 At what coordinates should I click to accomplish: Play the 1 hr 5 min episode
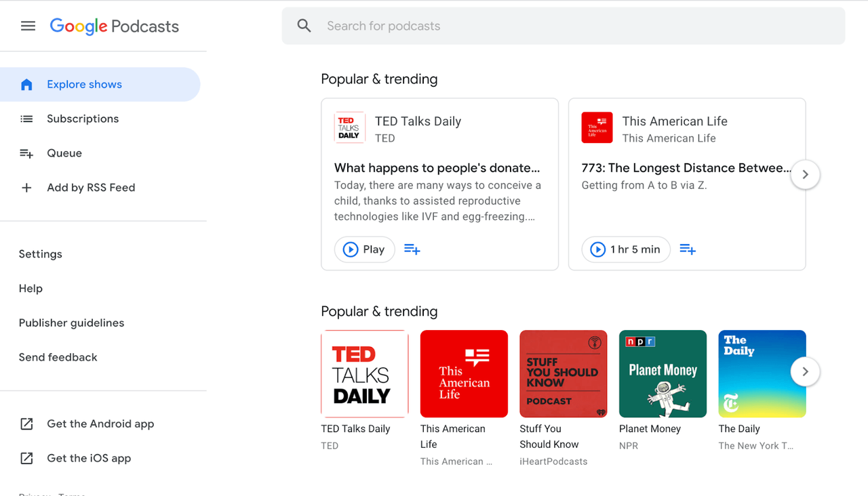(625, 249)
